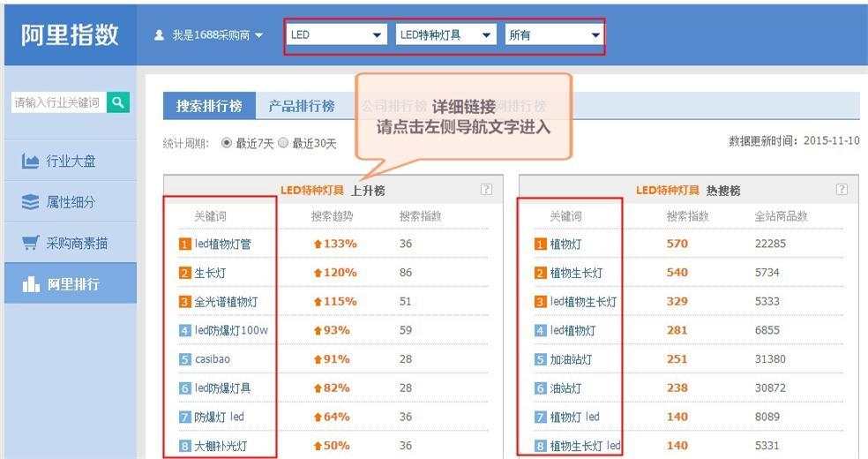This screenshot has width=868, height=459.
Task: Click the 属性细分 layers icon
Action: [x=30, y=202]
